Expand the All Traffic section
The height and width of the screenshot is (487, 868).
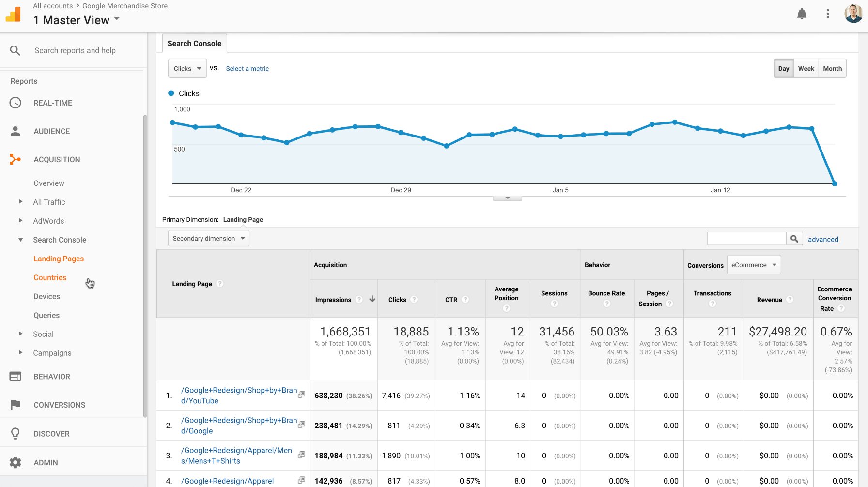pos(20,202)
